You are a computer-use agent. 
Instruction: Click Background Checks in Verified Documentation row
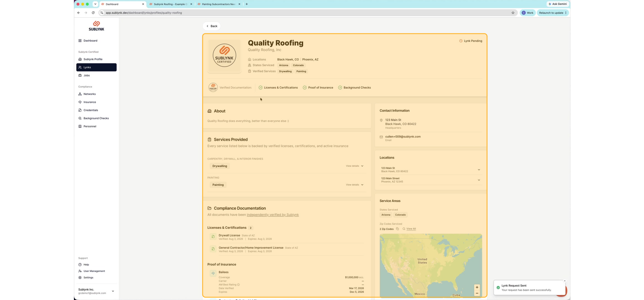coord(354,88)
